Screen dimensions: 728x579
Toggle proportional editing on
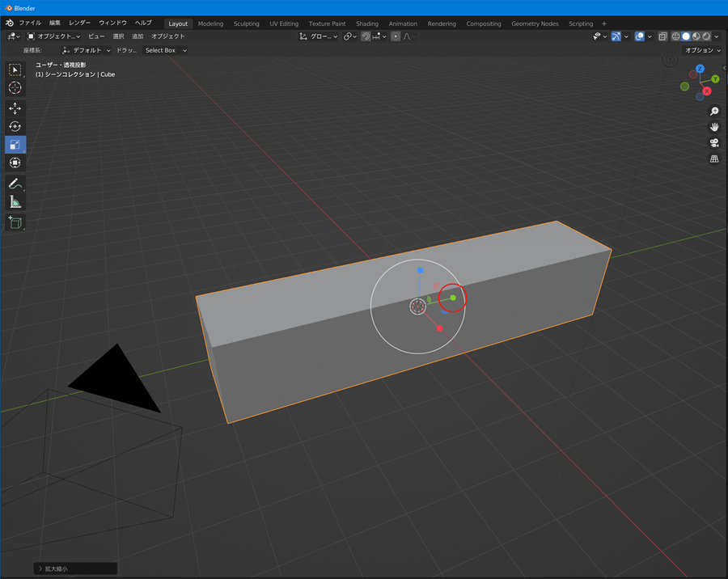[x=396, y=36]
